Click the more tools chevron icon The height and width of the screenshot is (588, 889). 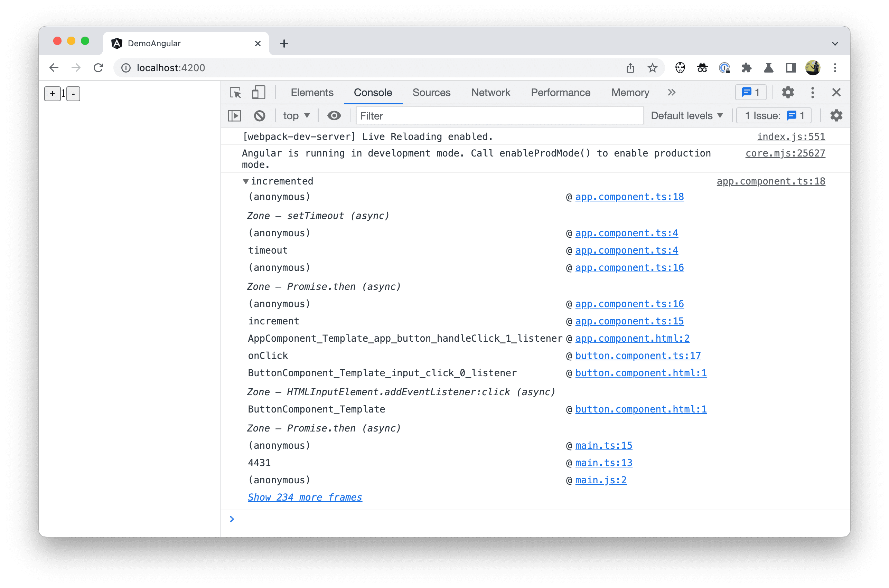671,92
